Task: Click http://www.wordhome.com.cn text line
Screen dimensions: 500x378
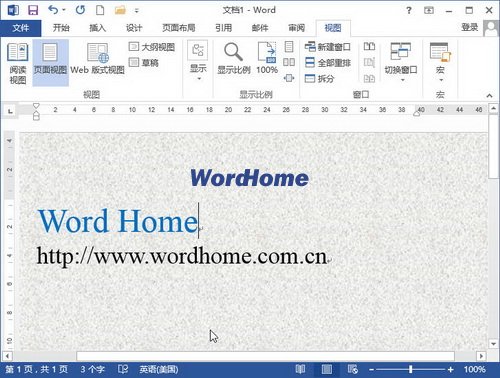Action: coord(182,256)
